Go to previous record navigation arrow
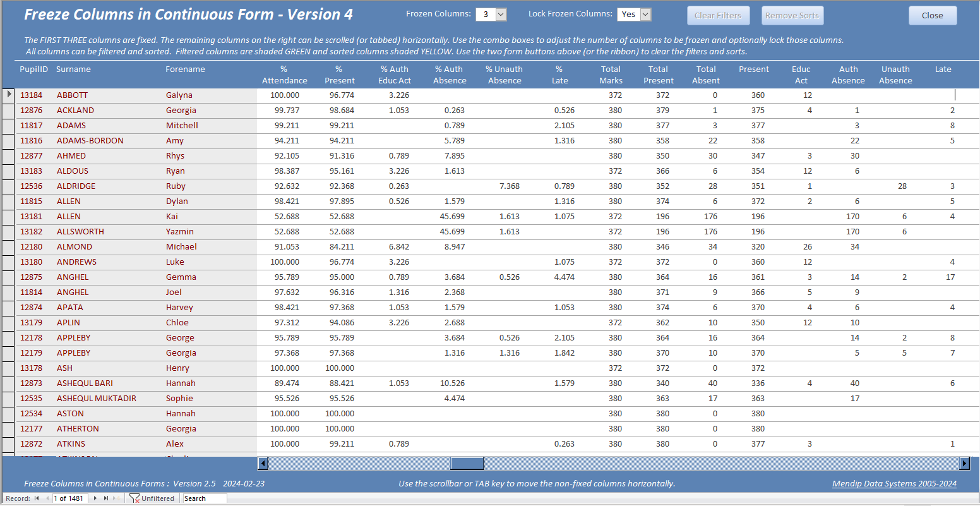 [47, 498]
